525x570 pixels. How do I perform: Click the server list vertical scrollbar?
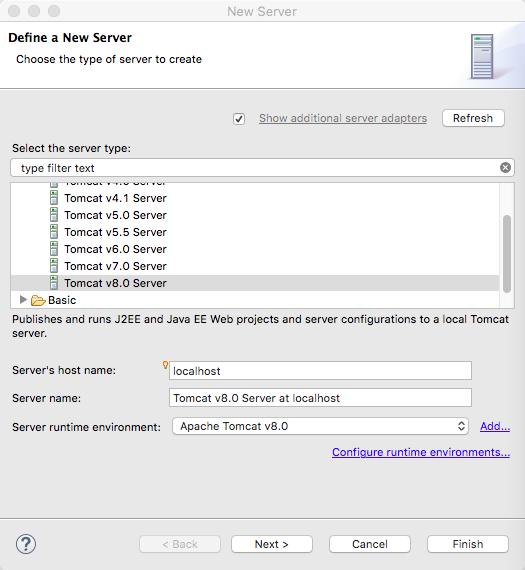(507, 254)
